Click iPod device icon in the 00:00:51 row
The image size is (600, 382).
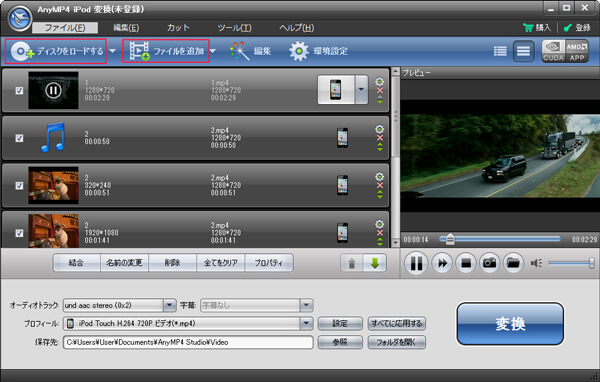[x=342, y=185]
